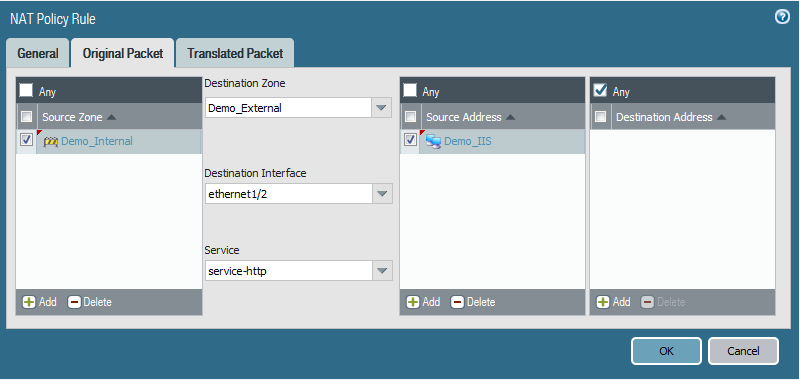Open the Destination Interface dropdown arrow
The image size is (800, 380).
click(x=383, y=194)
